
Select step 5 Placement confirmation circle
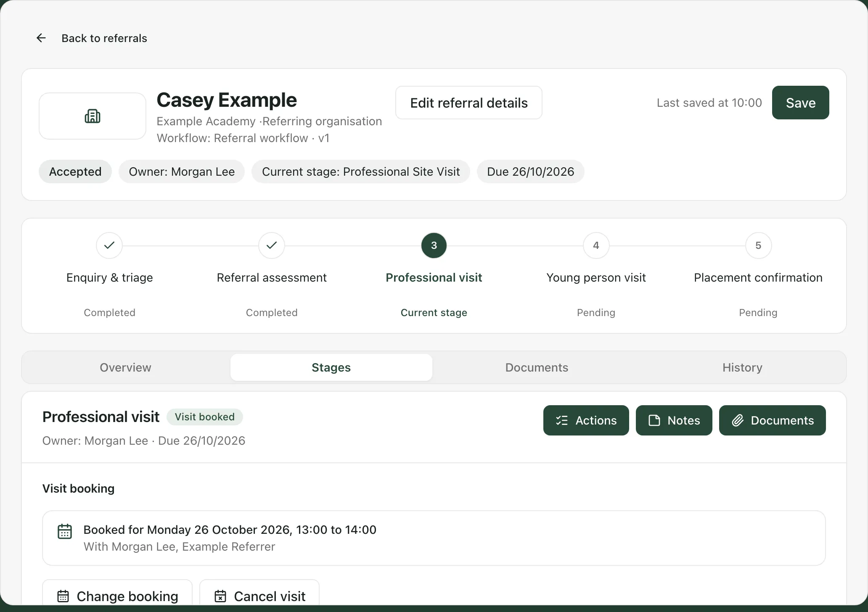point(758,245)
